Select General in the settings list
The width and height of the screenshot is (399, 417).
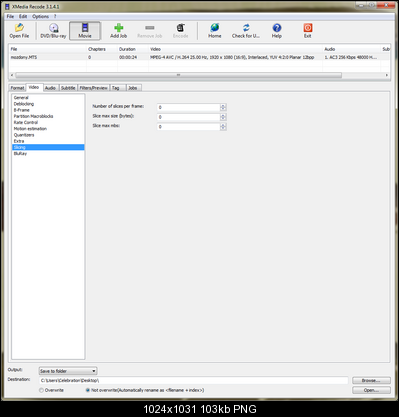[48, 98]
